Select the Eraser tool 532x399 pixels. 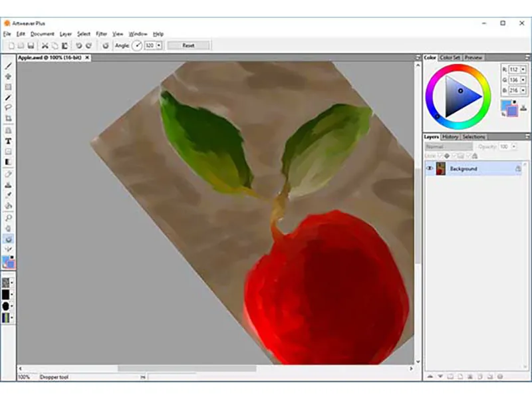pyautogui.click(x=8, y=174)
